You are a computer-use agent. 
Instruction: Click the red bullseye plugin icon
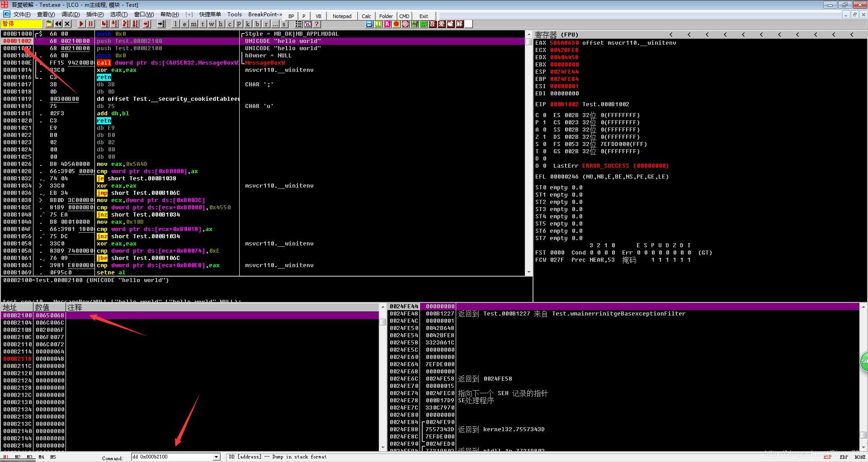coord(406,24)
